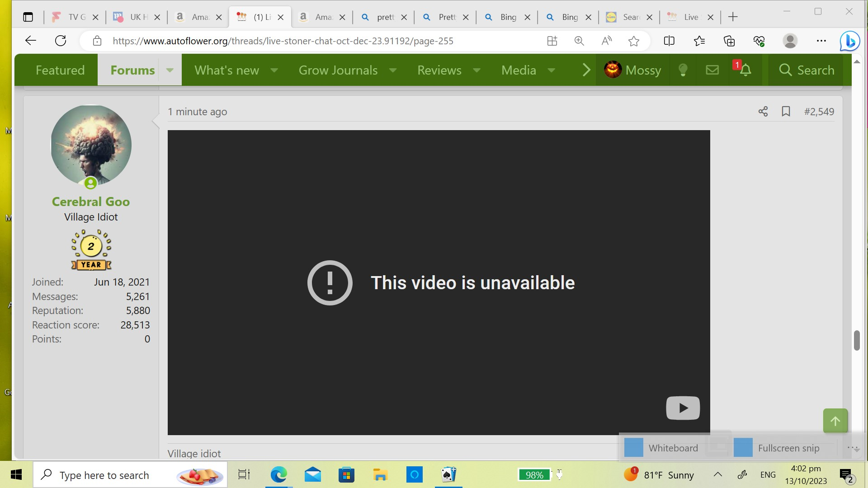Expand the Grow Journals dropdown arrow
Image resolution: width=868 pixels, height=488 pixels.
pos(393,70)
